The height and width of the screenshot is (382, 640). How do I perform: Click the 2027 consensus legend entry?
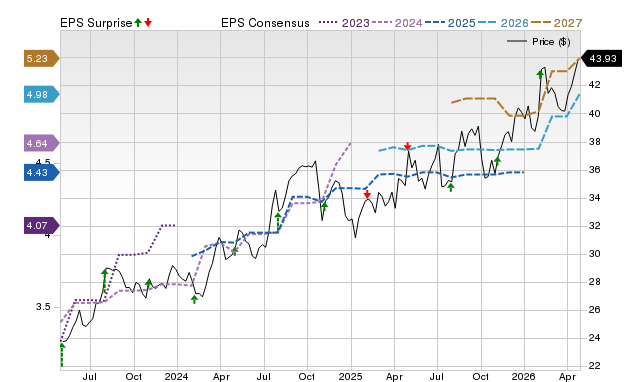(556, 23)
